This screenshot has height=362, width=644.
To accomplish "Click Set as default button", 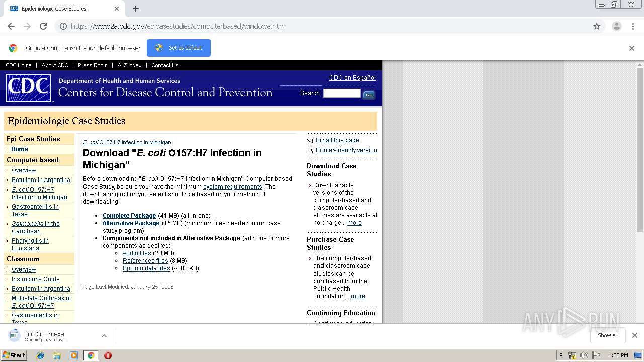I will point(179,48).
